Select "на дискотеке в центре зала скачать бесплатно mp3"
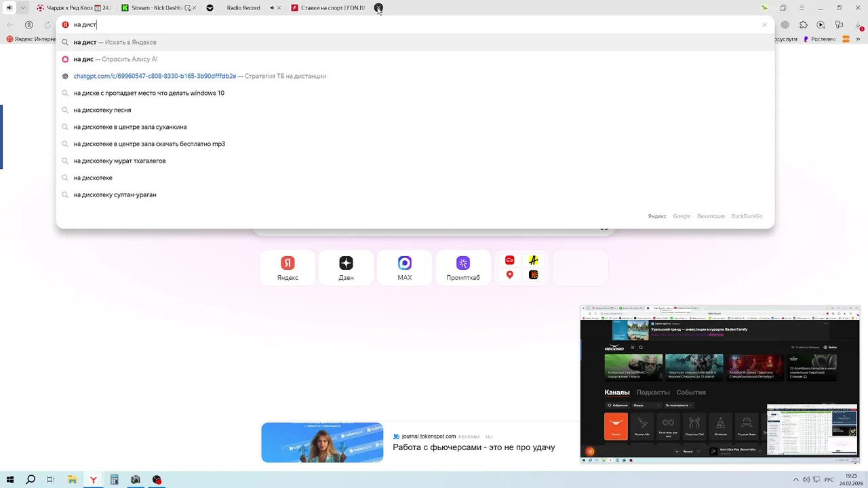Image resolution: width=868 pixels, height=488 pixels. click(415, 144)
